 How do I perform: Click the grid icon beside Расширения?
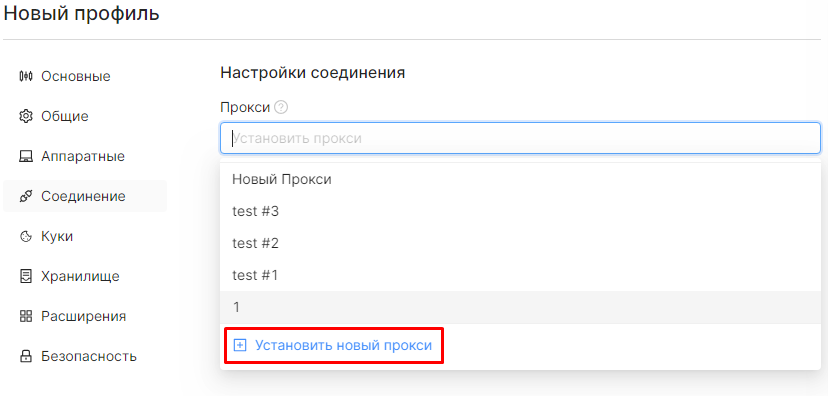(26, 316)
